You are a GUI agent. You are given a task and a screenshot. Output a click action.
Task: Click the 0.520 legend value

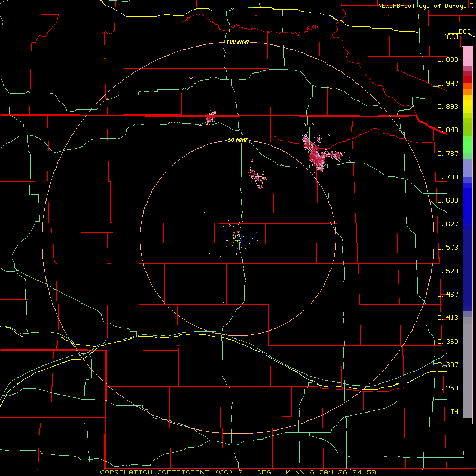pyautogui.click(x=448, y=271)
